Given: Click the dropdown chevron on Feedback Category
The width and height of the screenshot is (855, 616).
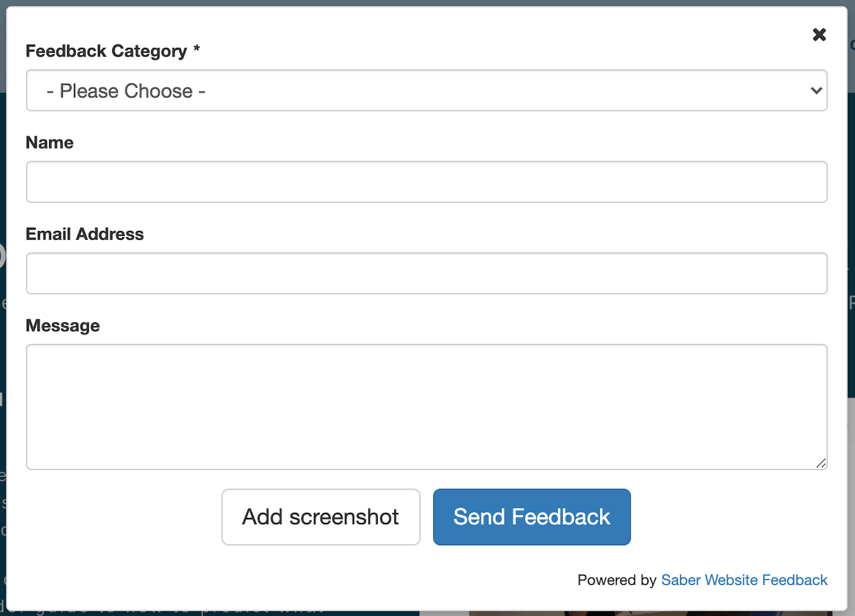Looking at the screenshot, I should click(816, 91).
